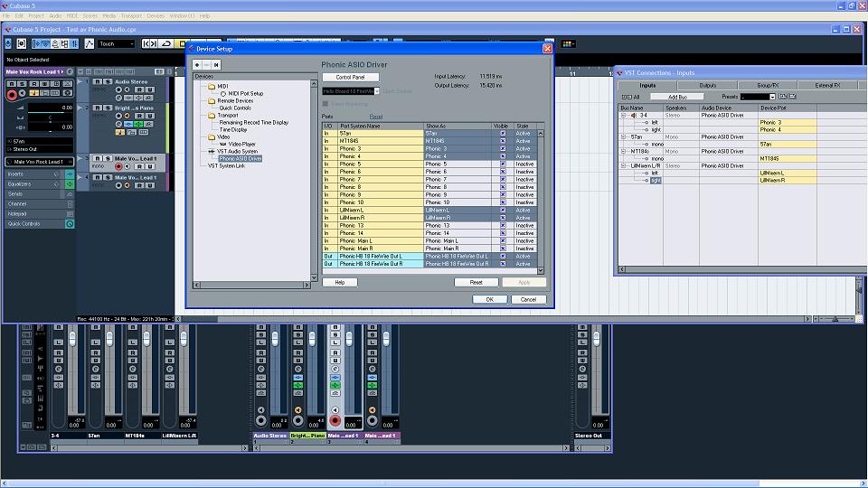
Task: Mute the Audio Stereo track
Action: (x=98, y=82)
